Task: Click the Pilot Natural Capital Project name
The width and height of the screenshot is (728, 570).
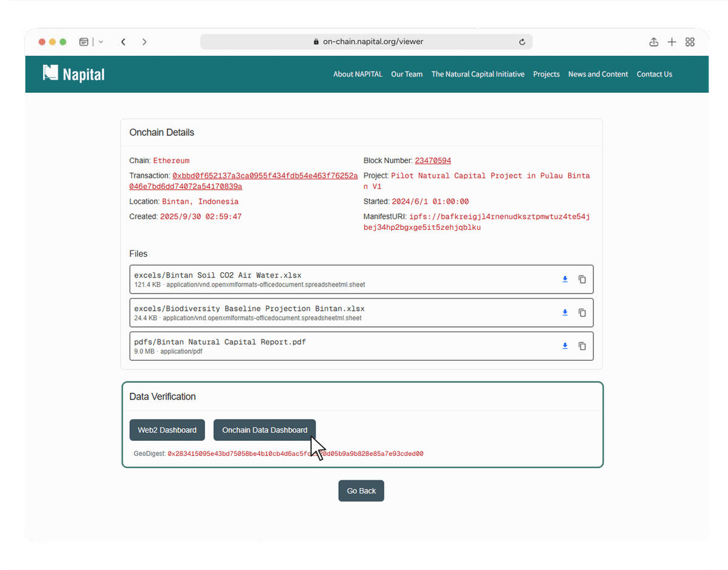Action: coord(476,181)
